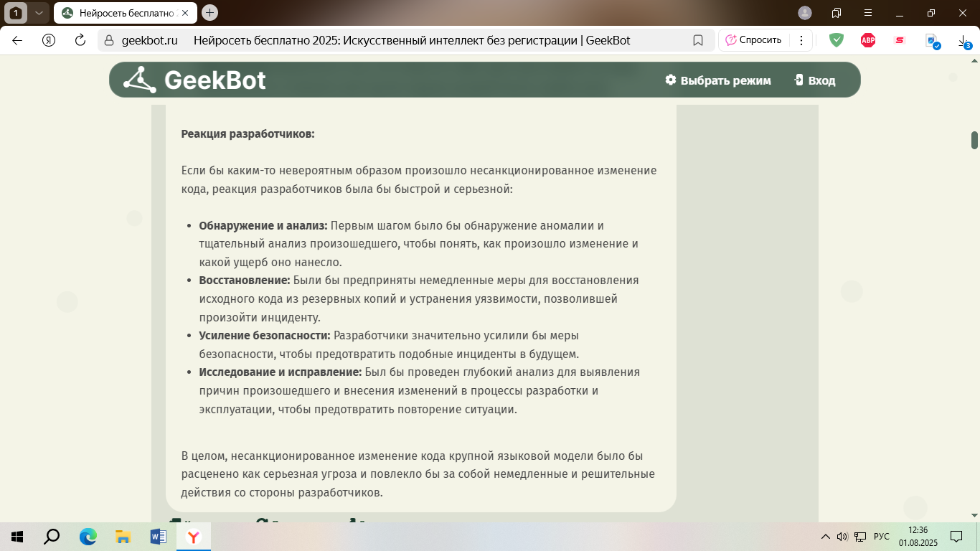Open the browser hamburger menu
The width and height of the screenshot is (980, 551).
tap(868, 13)
